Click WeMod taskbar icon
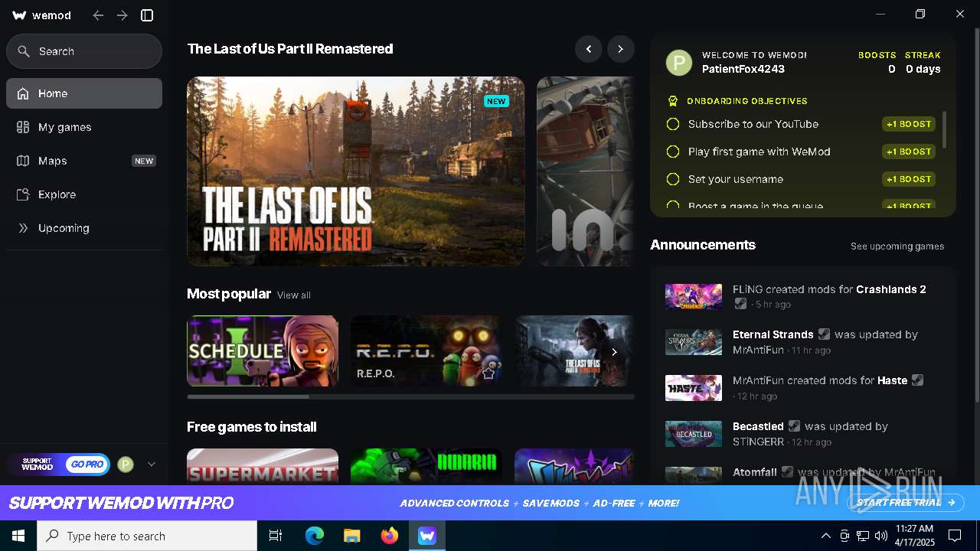This screenshot has height=551, width=980. 427,536
